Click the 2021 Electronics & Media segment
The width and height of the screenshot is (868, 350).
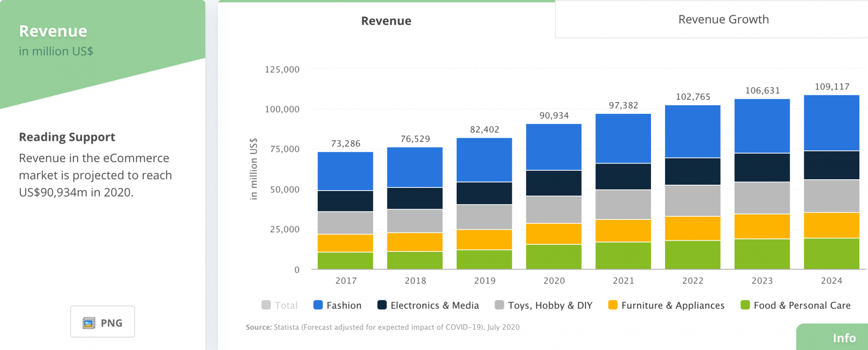click(623, 177)
